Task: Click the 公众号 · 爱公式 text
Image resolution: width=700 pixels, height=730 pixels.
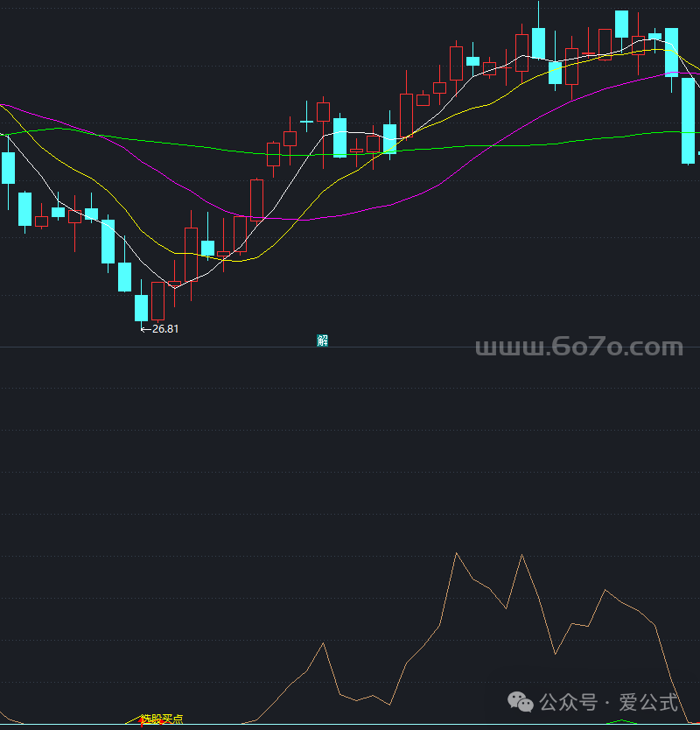Action: [x=609, y=702]
